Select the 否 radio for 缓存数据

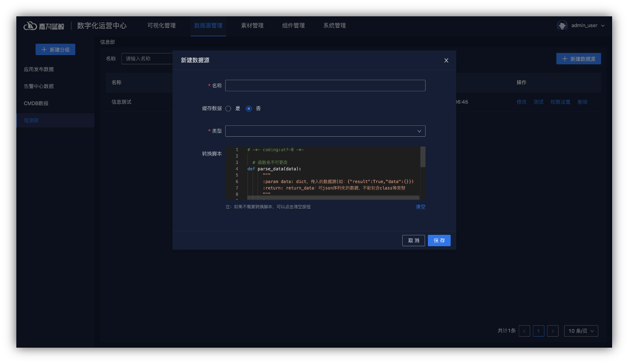pos(249,108)
